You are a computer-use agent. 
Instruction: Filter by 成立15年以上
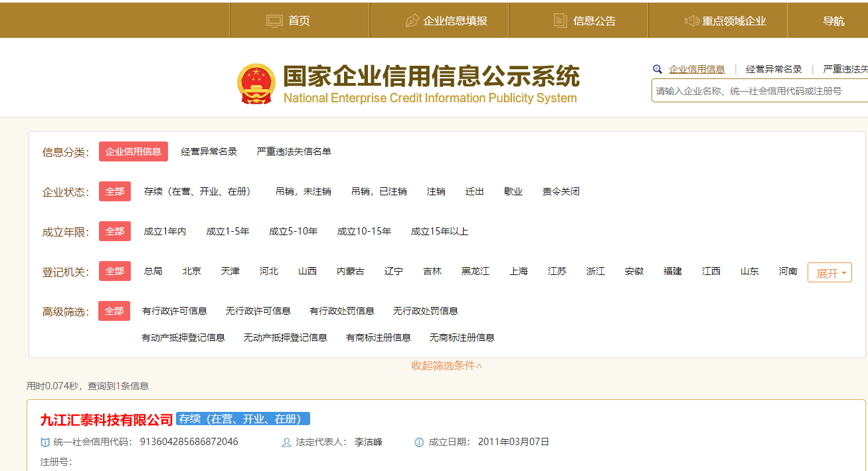coord(440,231)
